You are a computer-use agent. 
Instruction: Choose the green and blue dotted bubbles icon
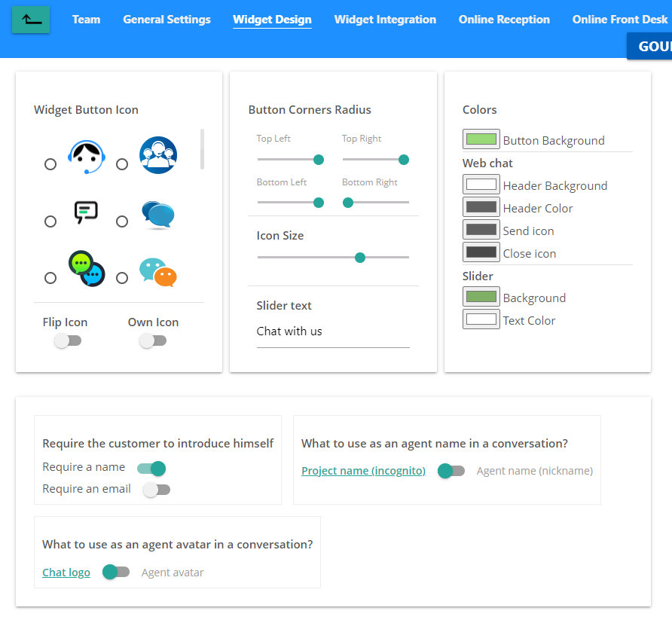(50, 278)
